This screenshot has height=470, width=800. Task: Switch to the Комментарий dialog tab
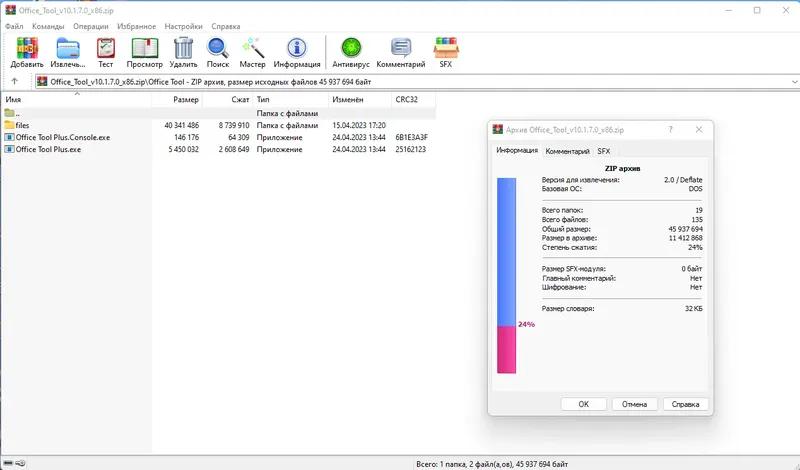(x=567, y=151)
